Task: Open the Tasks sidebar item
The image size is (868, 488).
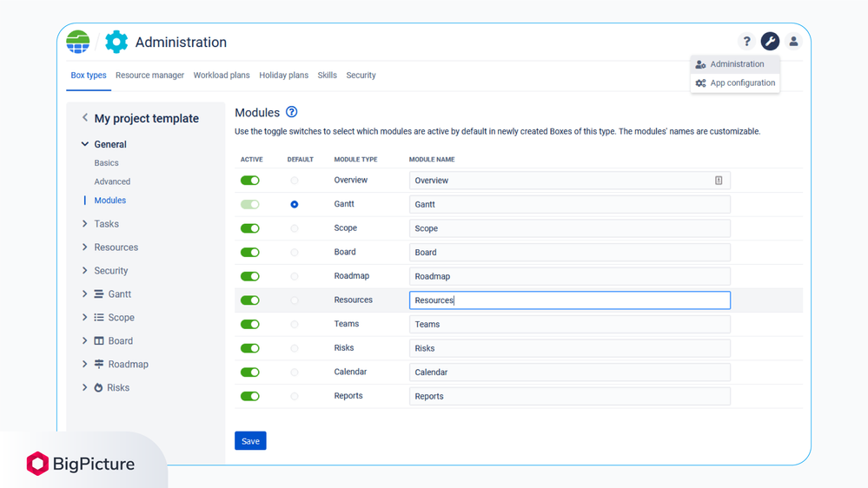Action: pos(106,223)
